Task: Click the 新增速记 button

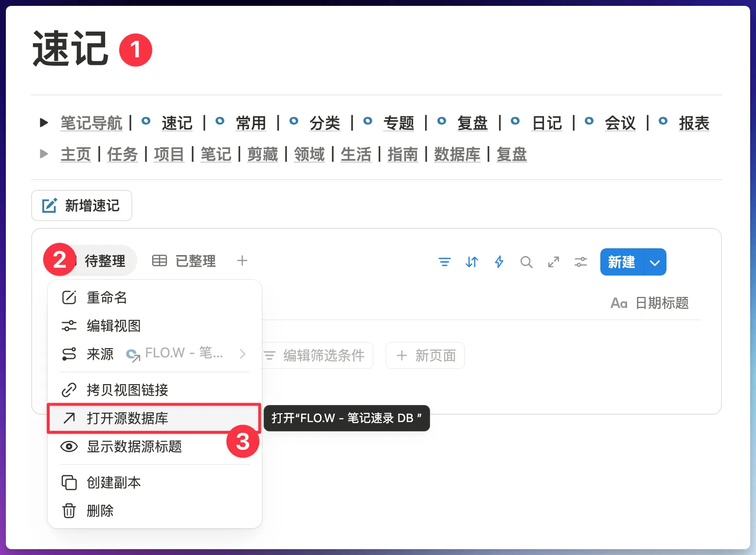Action: pos(82,205)
